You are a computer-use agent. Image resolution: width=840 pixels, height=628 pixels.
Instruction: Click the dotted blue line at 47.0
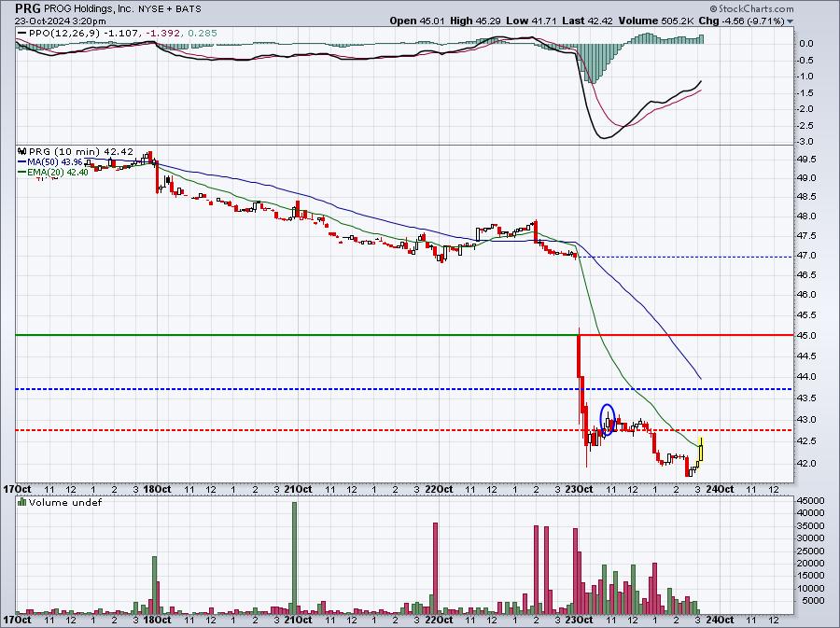(686, 257)
